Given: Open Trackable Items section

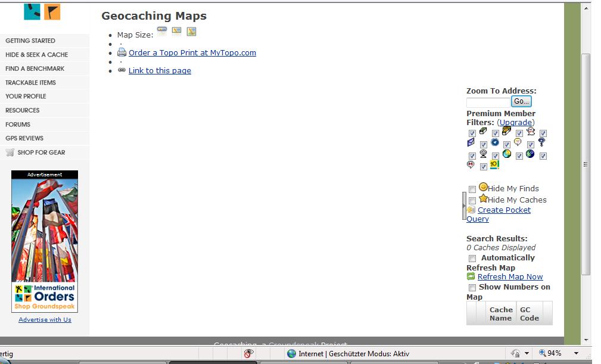Looking at the screenshot, I should click(30, 82).
